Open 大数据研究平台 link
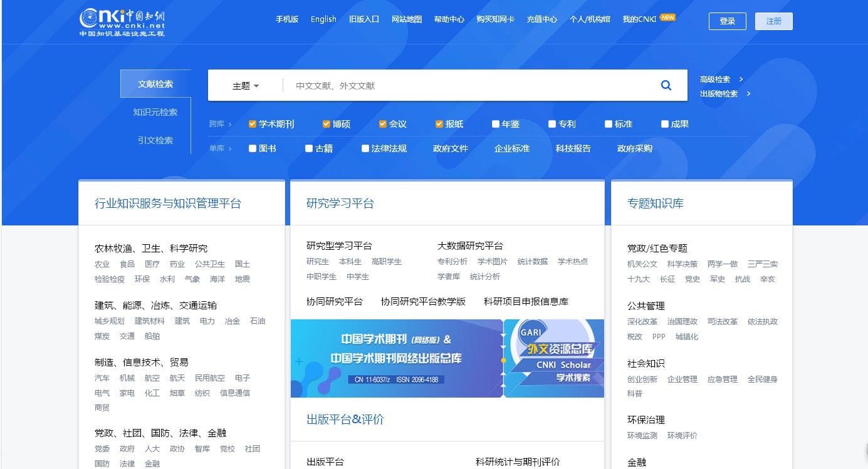This screenshot has height=469, width=868. [470, 245]
